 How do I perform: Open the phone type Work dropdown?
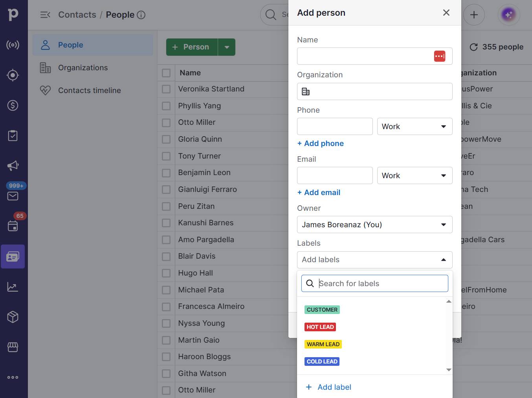click(x=415, y=126)
